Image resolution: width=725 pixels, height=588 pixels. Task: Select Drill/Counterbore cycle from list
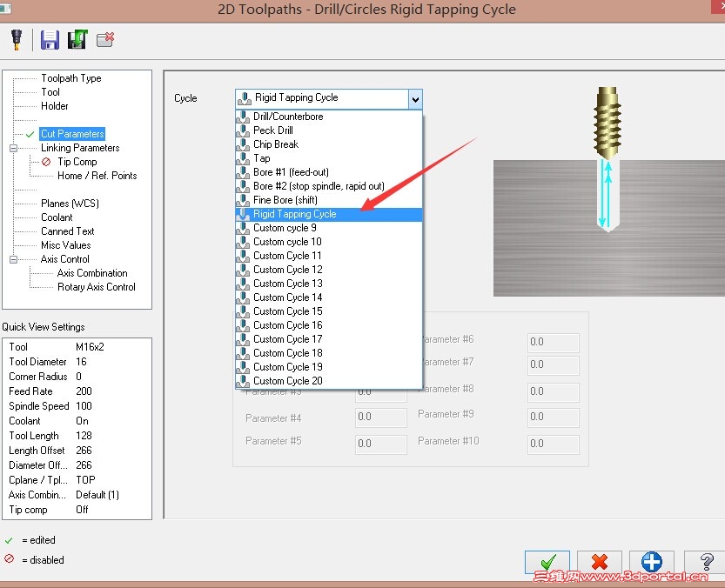click(329, 117)
